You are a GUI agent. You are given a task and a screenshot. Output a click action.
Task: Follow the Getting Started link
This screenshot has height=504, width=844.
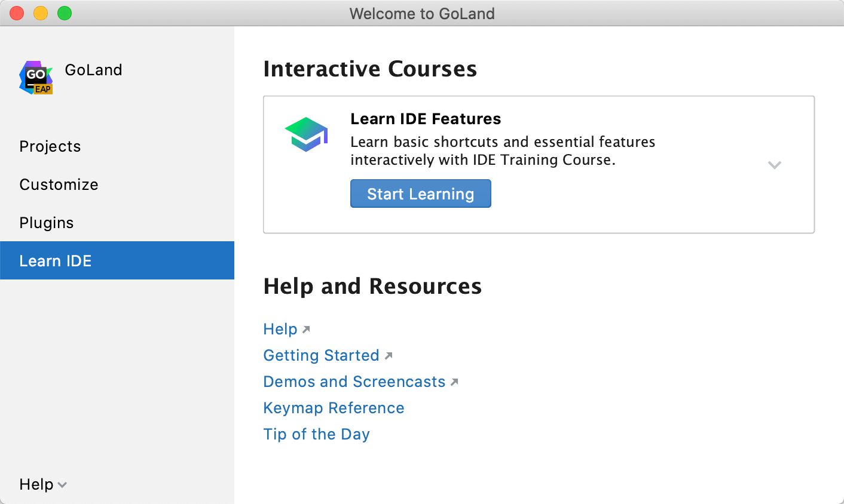click(322, 355)
